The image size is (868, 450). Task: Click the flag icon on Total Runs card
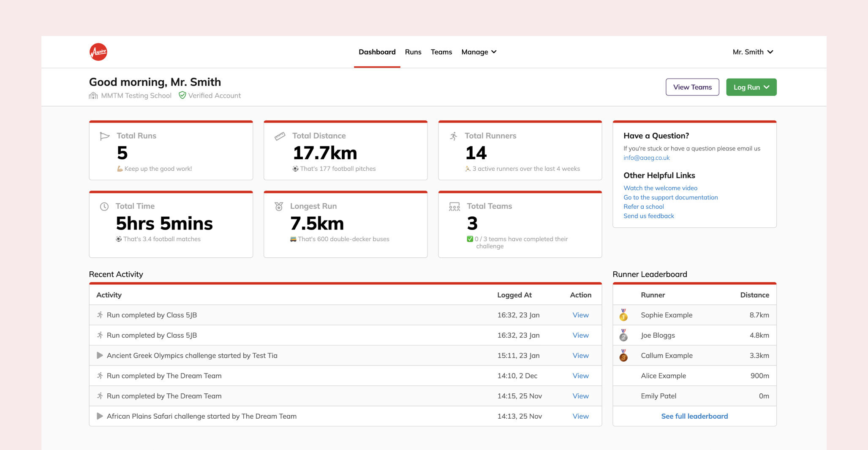[103, 136]
